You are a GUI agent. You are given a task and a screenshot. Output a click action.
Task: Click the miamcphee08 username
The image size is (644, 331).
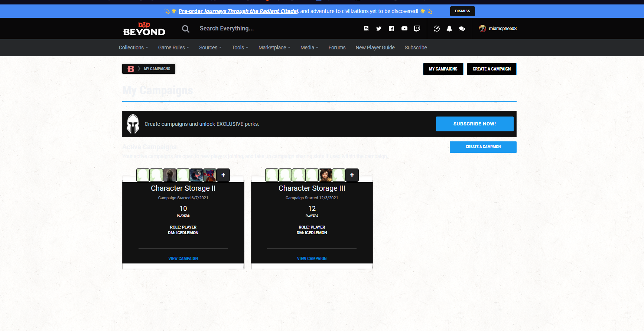pyautogui.click(x=502, y=29)
